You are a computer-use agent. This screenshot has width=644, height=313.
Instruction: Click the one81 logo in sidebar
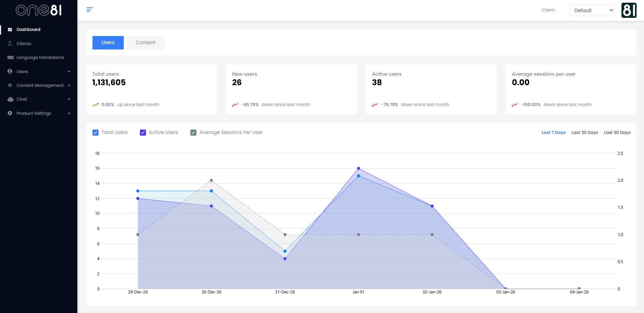click(39, 10)
